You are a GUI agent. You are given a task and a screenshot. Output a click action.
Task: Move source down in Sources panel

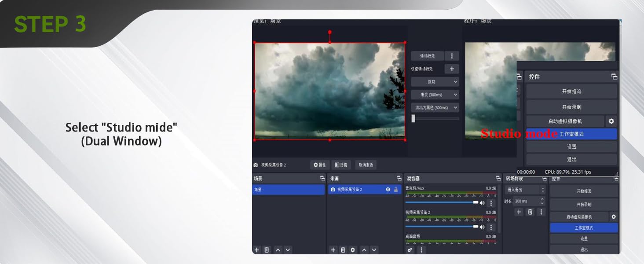(x=374, y=250)
